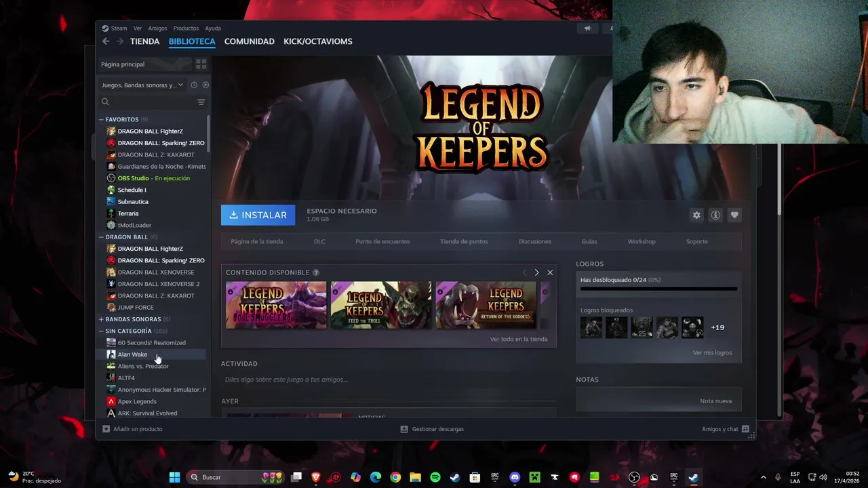Image resolution: width=868 pixels, height=488 pixels.
Task: Select Apex Legends in library
Action: click(x=137, y=401)
